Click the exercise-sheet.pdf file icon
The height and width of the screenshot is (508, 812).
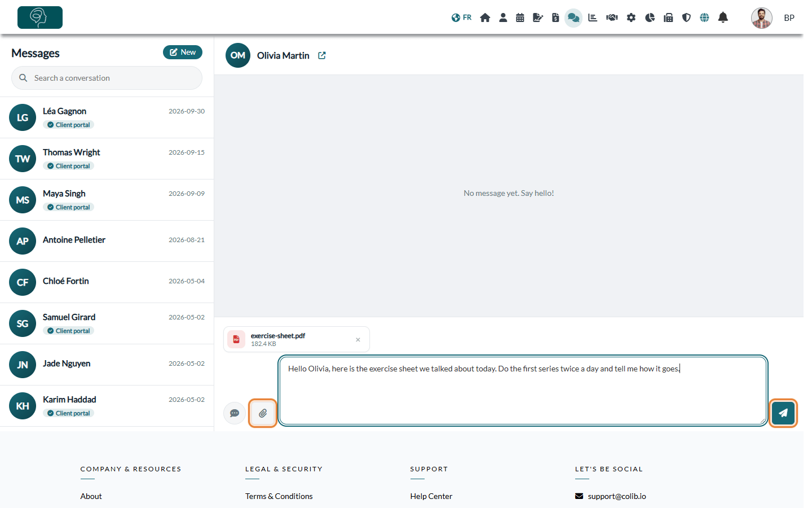[x=236, y=339]
